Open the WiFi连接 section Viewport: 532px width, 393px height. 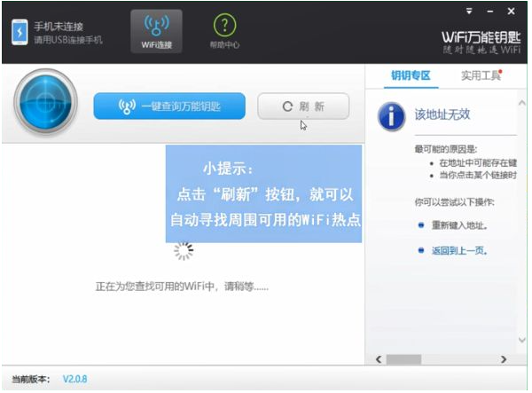point(156,31)
